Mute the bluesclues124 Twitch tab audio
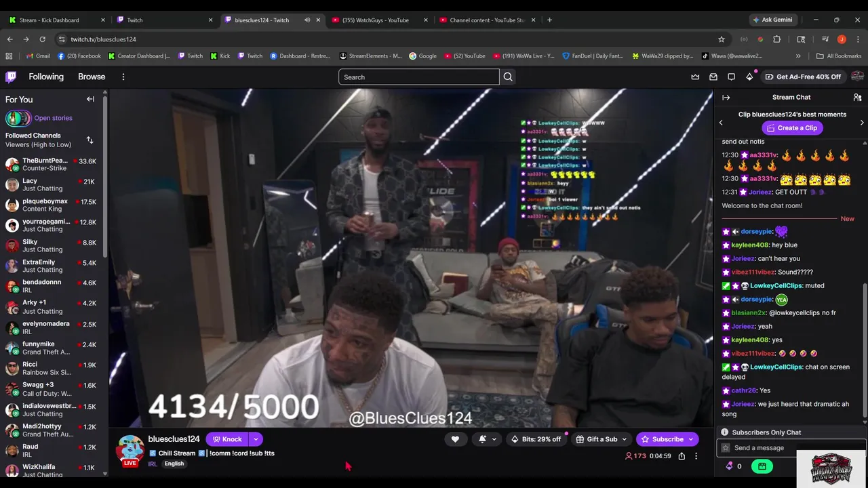 click(307, 20)
